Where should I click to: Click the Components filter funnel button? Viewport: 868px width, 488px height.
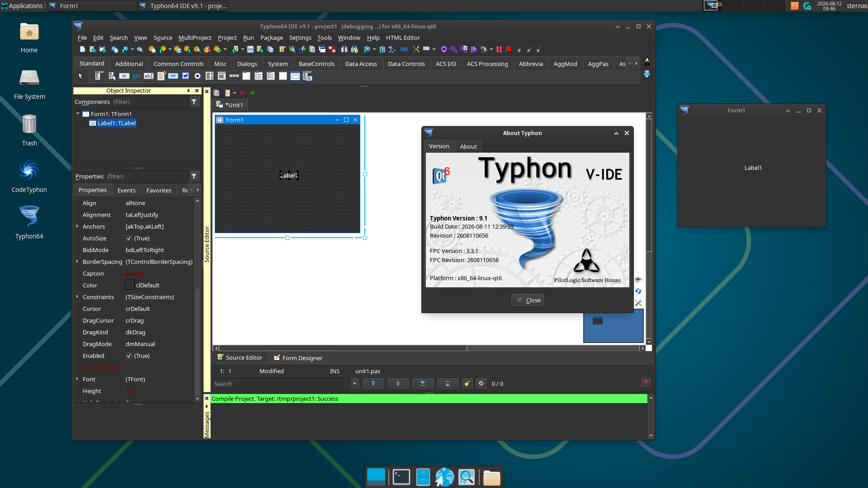[x=194, y=102]
